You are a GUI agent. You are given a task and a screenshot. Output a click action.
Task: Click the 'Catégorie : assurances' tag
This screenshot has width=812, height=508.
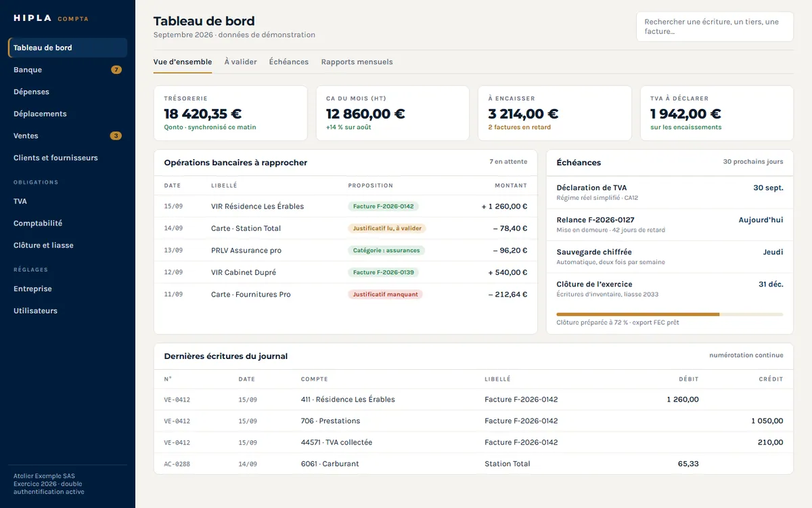pyautogui.click(x=386, y=251)
